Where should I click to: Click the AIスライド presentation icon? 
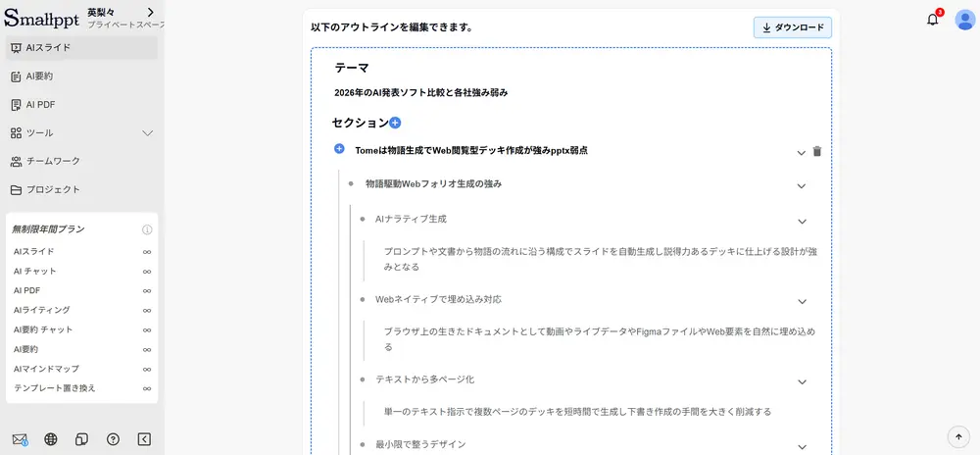17,47
